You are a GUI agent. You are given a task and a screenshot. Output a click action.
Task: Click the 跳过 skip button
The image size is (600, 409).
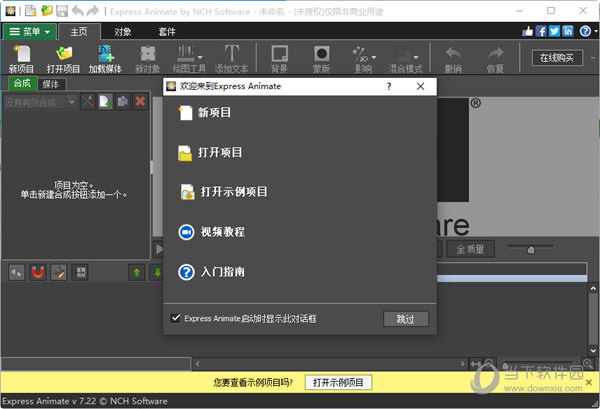tap(406, 319)
